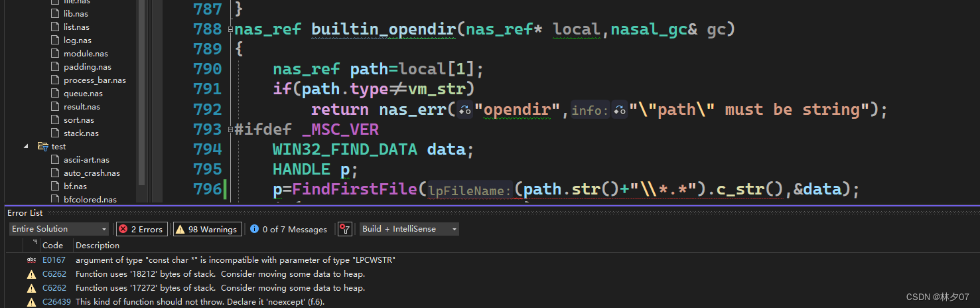Open result.nas in Solution Explorer
Screen dimensions: 980x308
tap(82, 107)
